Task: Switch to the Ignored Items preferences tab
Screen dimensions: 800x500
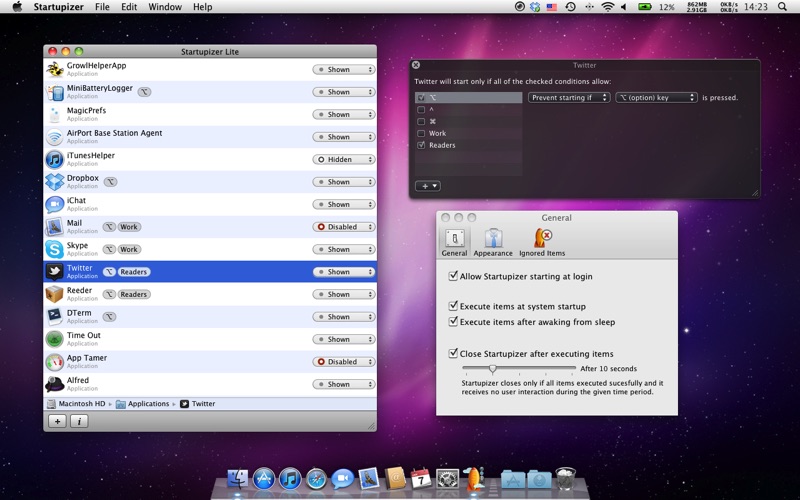Action: [x=542, y=242]
